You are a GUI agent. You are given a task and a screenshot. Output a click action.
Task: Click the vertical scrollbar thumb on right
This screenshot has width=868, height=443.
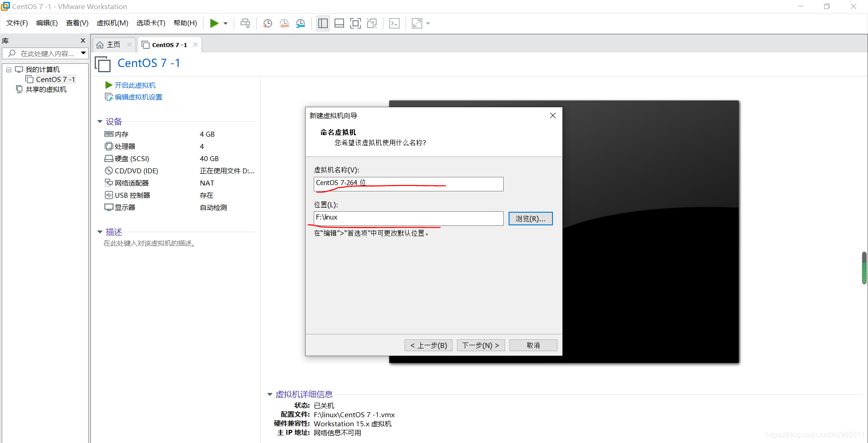[864, 267]
